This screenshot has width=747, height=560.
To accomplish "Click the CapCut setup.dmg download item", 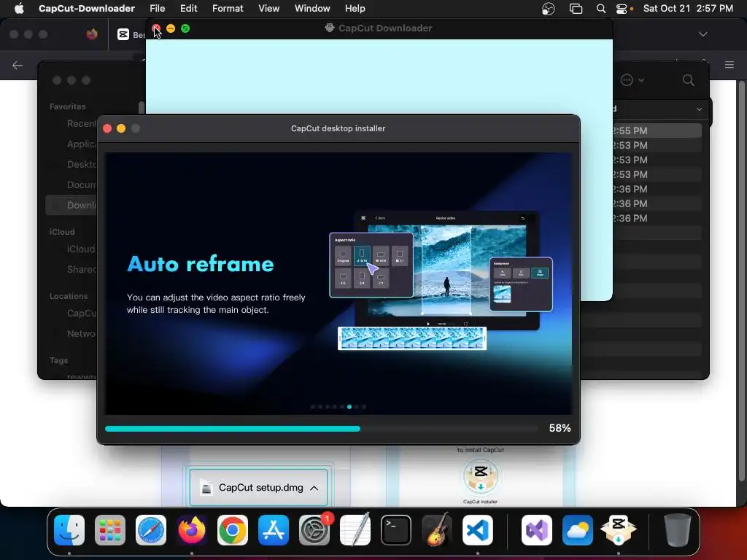I will click(x=259, y=488).
